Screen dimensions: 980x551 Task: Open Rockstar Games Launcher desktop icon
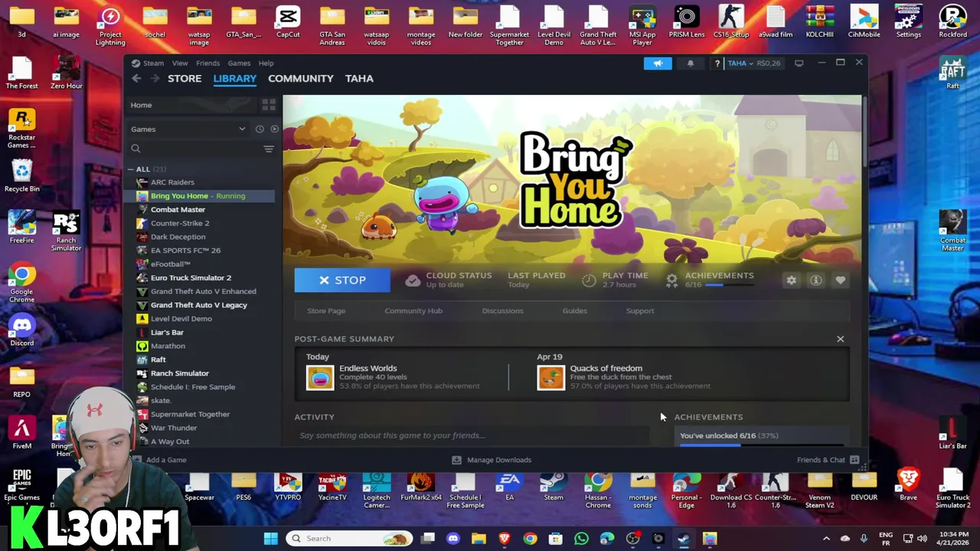(21, 128)
